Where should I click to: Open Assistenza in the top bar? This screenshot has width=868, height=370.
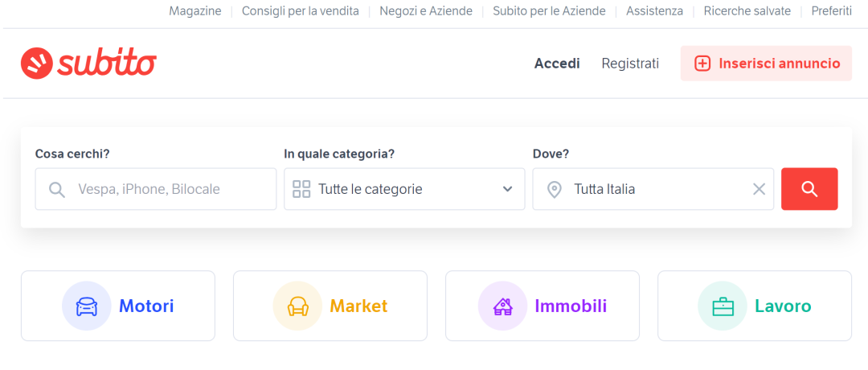click(x=654, y=11)
